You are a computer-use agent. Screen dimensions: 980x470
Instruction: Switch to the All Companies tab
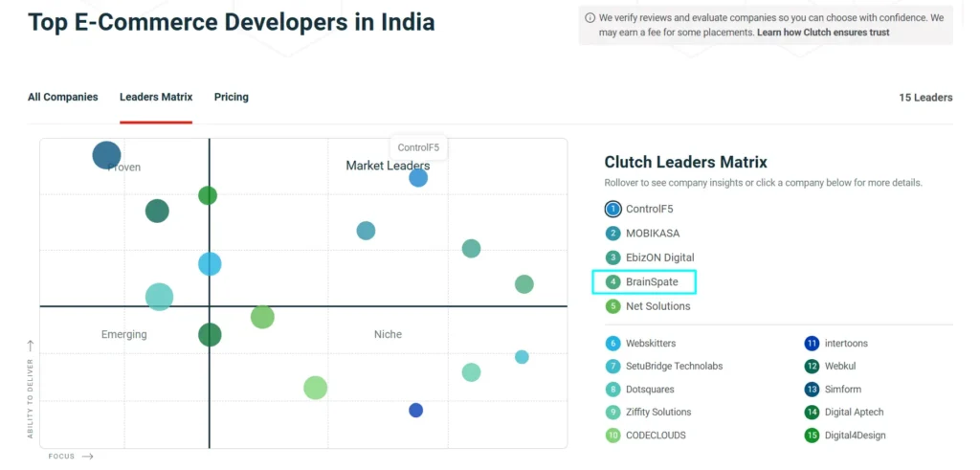point(62,97)
